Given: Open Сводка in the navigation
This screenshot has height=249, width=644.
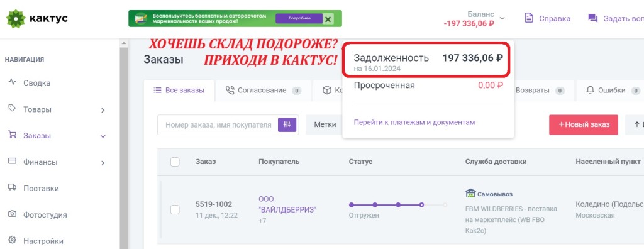Looking at the screenshot, I should click(37, 83).
